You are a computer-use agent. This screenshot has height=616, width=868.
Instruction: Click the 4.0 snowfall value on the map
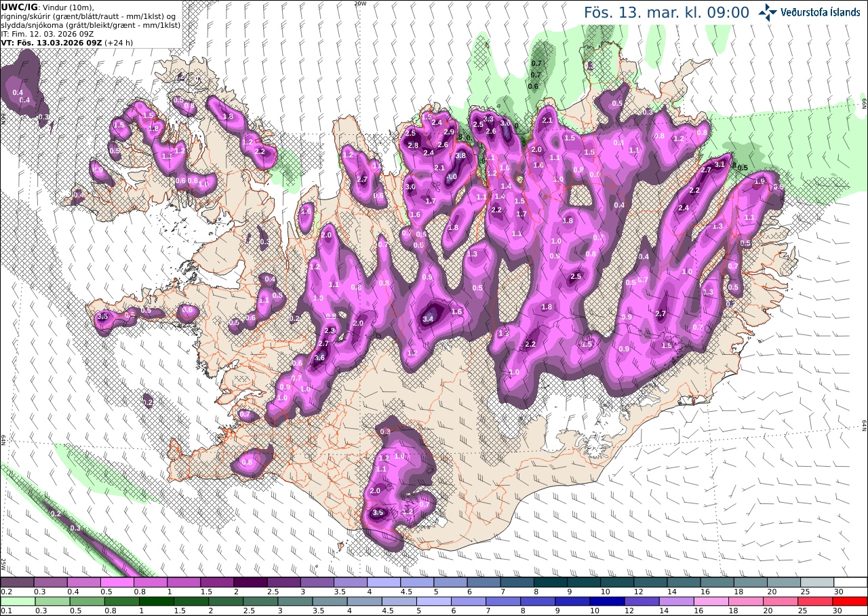click(x=452, y=177)
